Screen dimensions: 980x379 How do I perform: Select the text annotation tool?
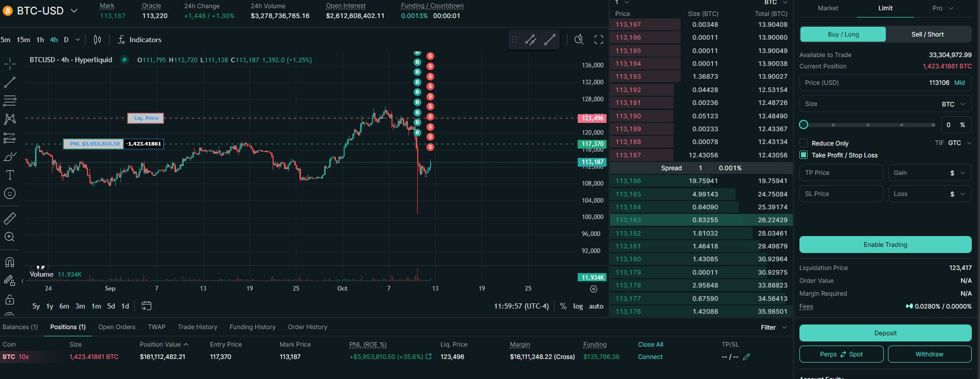[10, 175]
